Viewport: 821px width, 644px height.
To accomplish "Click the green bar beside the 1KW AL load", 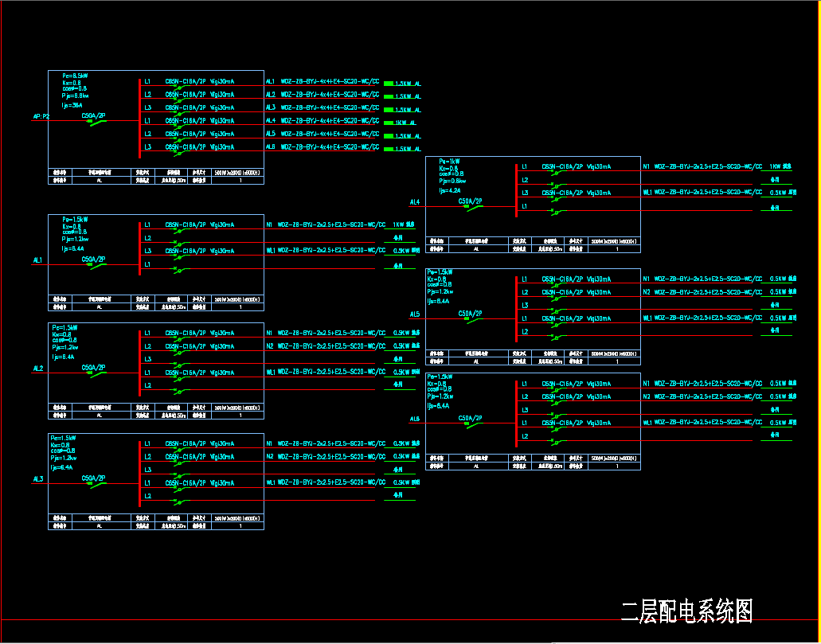I will pyautogui.click(x=389, y=123).
